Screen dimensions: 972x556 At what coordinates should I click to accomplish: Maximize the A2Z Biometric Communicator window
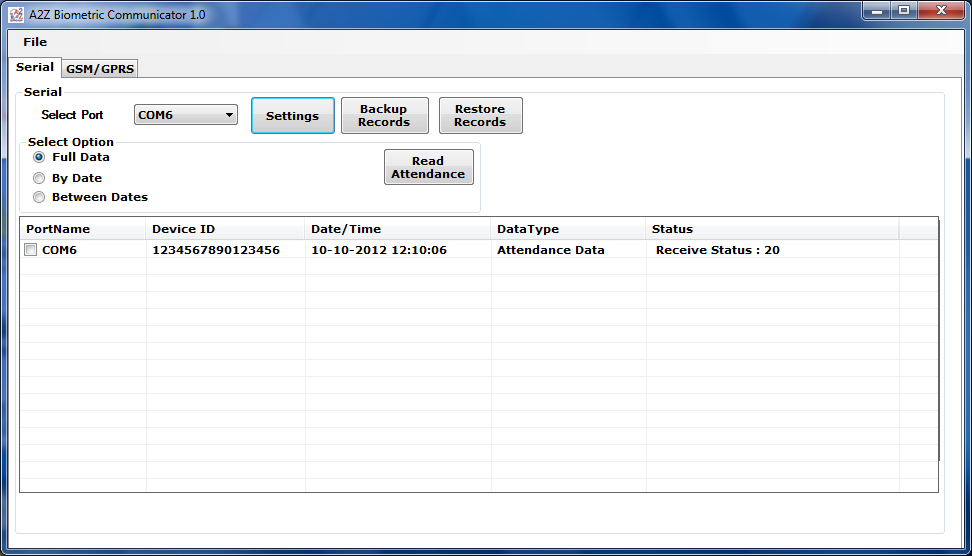pyautogui.click(x=904, y=11)
